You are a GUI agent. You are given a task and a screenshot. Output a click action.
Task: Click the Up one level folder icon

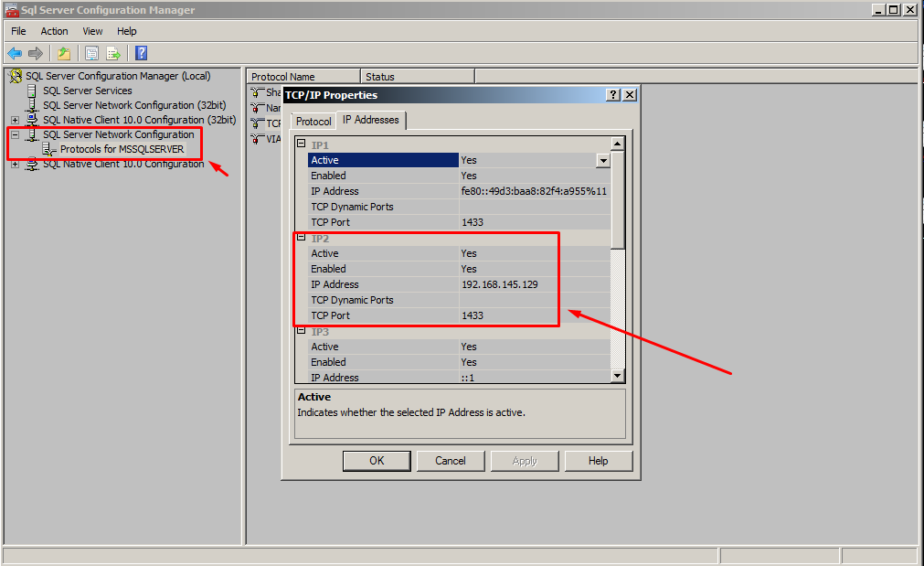[64, 54]
